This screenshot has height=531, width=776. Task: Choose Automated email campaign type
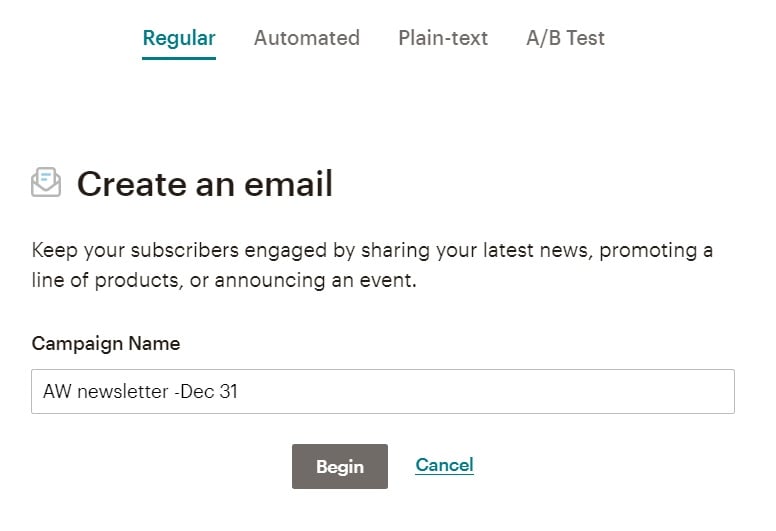tap(306, 38)
